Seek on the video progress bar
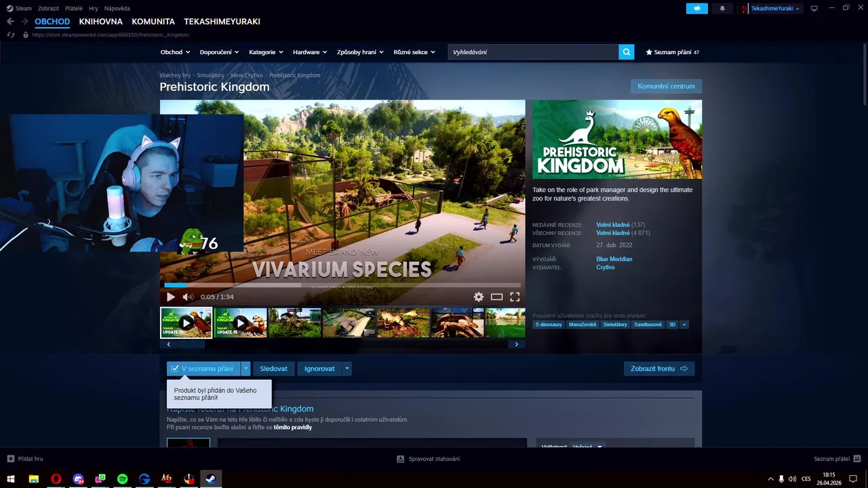 [x=342, y=285]
